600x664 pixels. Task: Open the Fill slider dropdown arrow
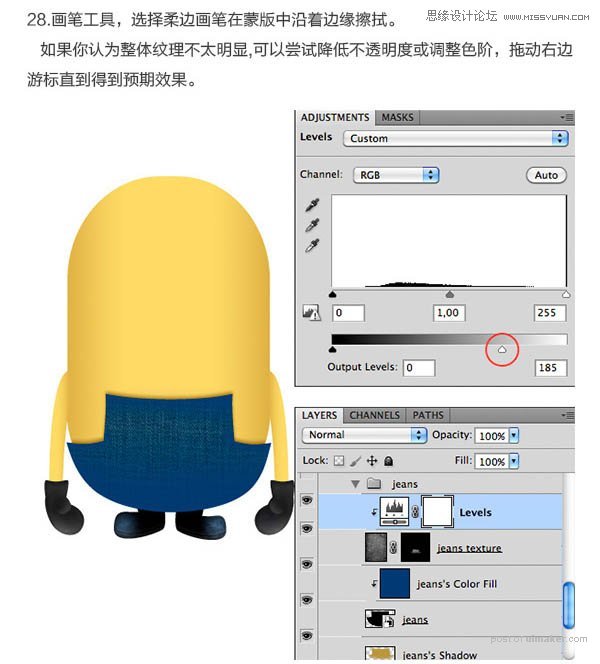click(514, 461)
